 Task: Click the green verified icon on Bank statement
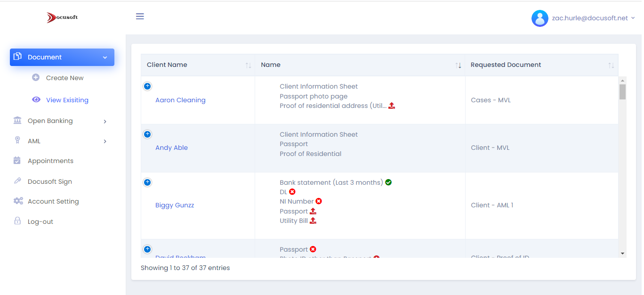click(x=388, y=182)
